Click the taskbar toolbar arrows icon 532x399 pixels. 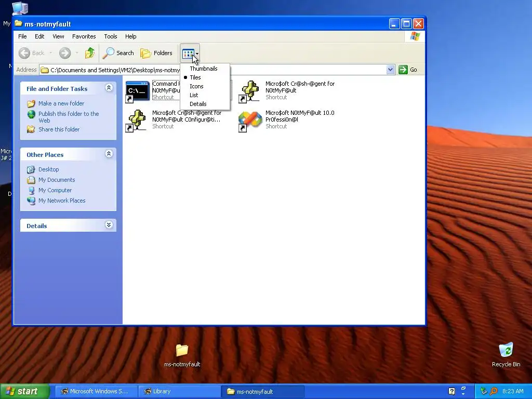tap(463, 391)
